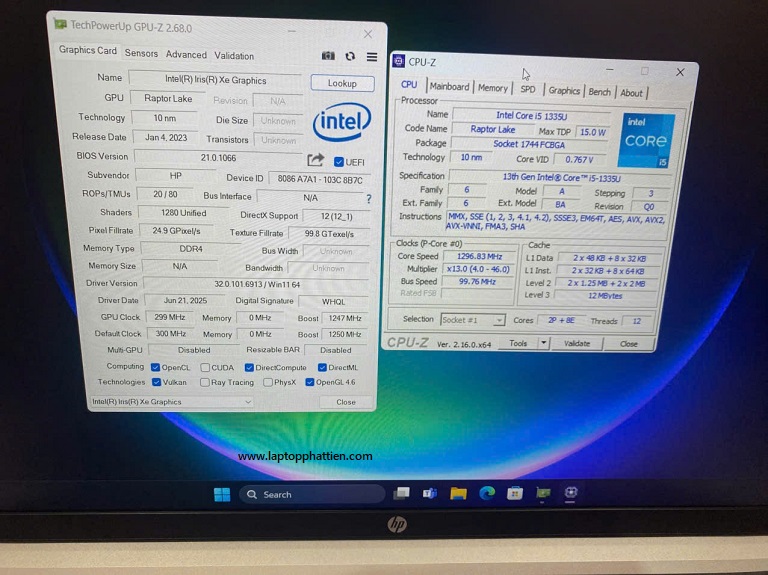The image size is (768, 575).
Task: Click the Core Speed value 1296.83 MHz
Action: point(479,256)
